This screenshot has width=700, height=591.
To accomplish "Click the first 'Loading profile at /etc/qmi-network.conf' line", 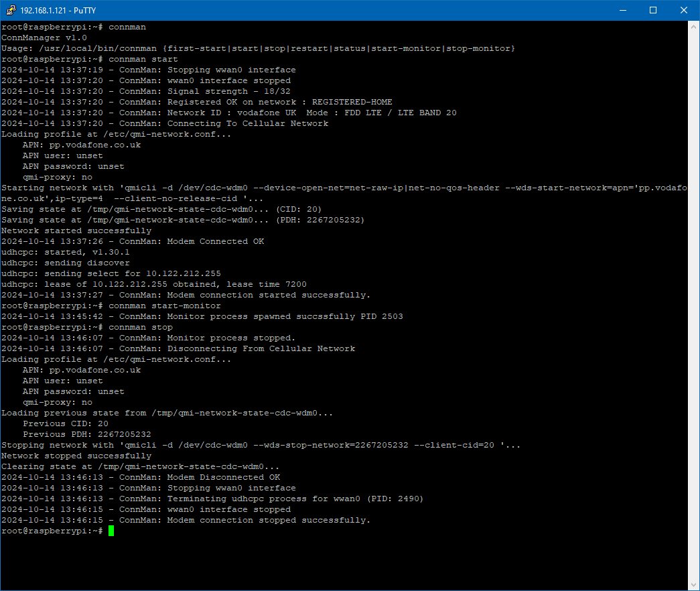I will [116, 134].
